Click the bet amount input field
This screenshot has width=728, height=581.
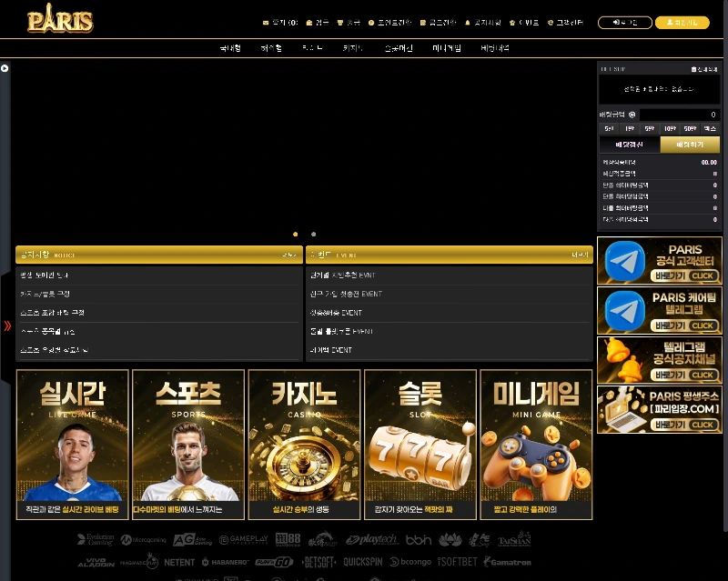tap(679, 115)
